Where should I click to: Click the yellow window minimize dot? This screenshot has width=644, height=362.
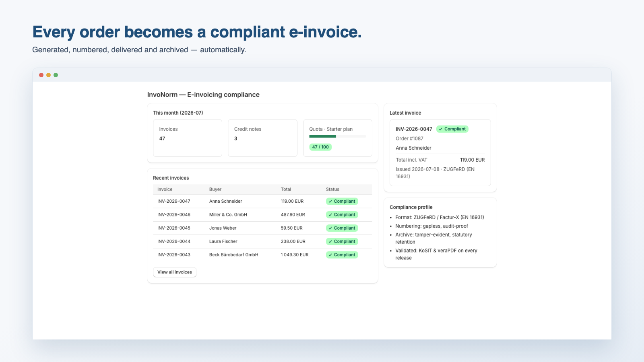click(x=48, y=75)
